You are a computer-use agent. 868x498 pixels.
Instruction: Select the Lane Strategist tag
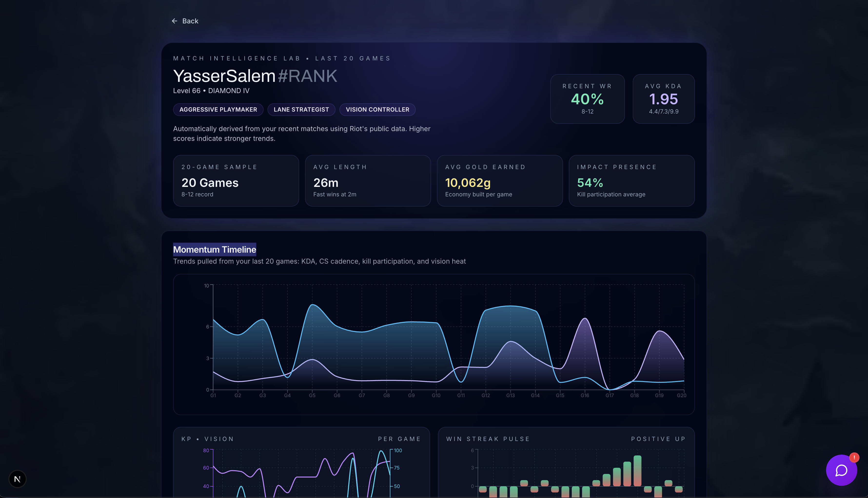(301, 109)
